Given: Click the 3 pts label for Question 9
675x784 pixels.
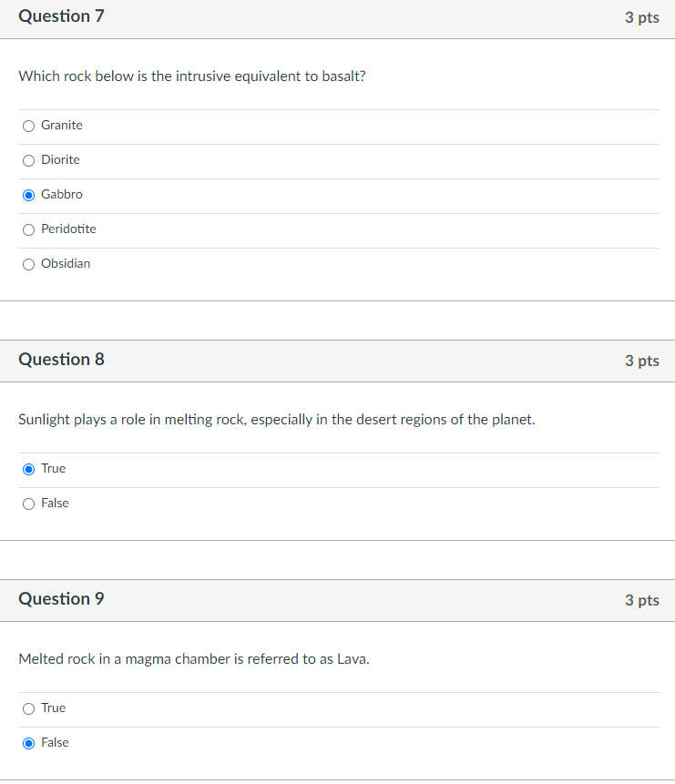Looking at the screenshot, I should click(643, 600).
